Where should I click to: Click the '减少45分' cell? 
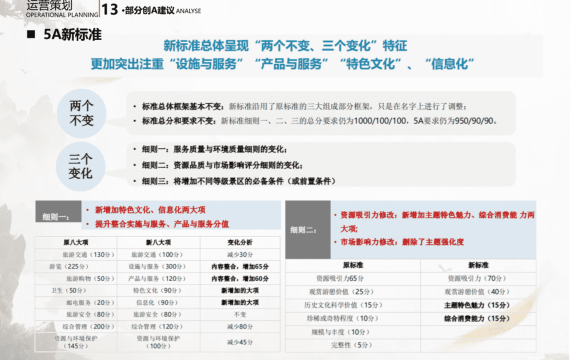point(240,342)
